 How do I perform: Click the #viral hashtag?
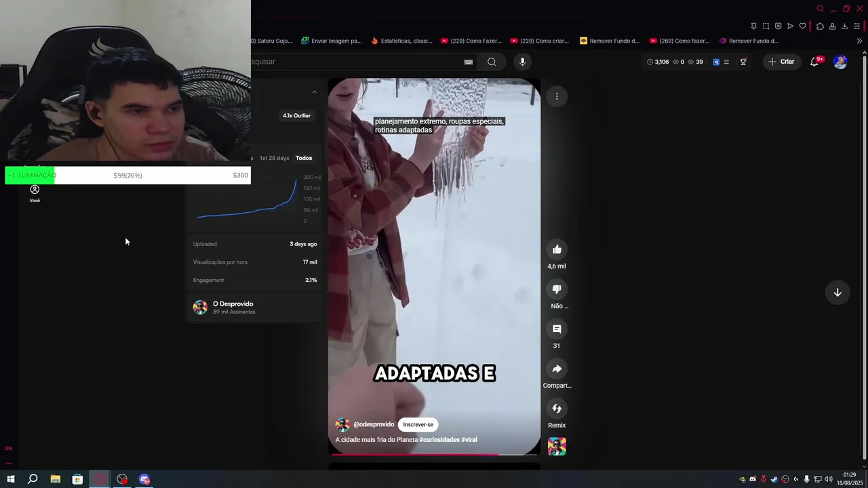click(469, 439)
